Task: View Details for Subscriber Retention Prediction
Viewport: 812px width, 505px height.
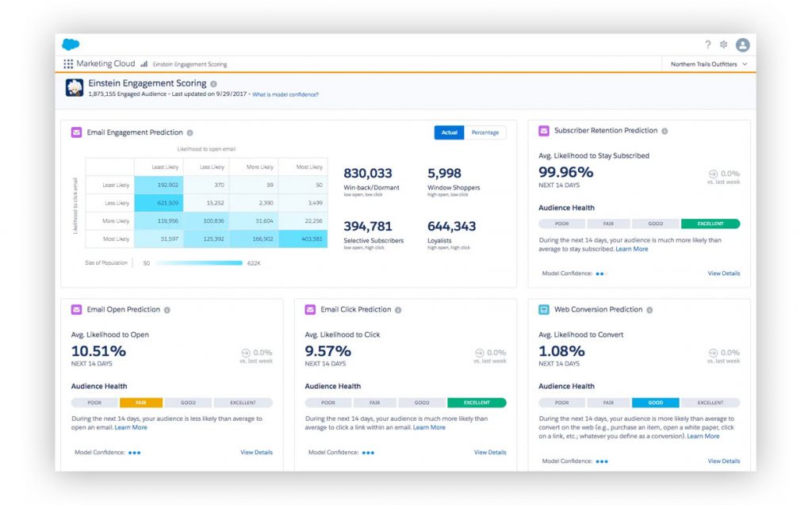Action: click(x=723, y=274)
